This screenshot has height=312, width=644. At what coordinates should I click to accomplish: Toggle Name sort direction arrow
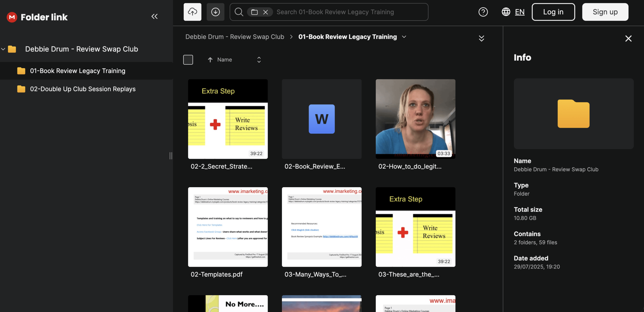tap(210, 60)
